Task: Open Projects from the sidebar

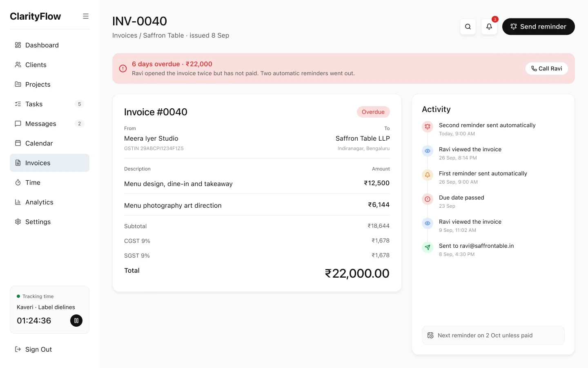Action: pyautogui.click(x=49, y=84)
